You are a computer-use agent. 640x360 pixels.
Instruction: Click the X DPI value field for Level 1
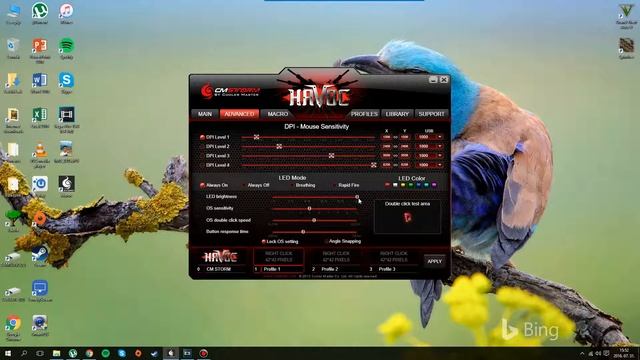click(x=386, y=137)
